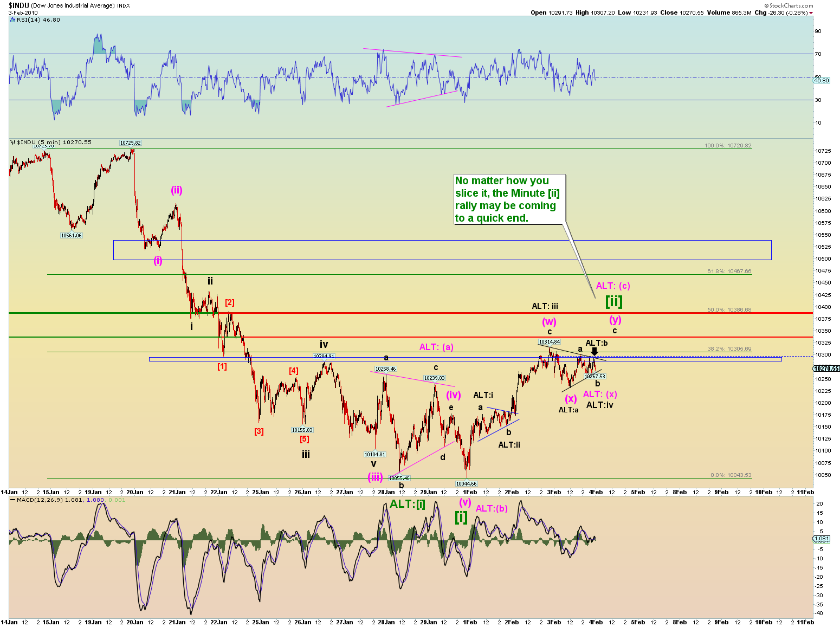
Task: Click the red "[3]" wave label
Action: (x=259, y=431)
